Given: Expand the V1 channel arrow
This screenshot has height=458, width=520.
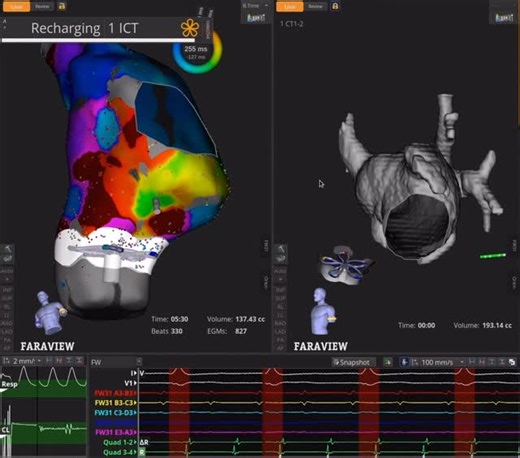Looking at the screenshot, I should click(x=135, y=383).
